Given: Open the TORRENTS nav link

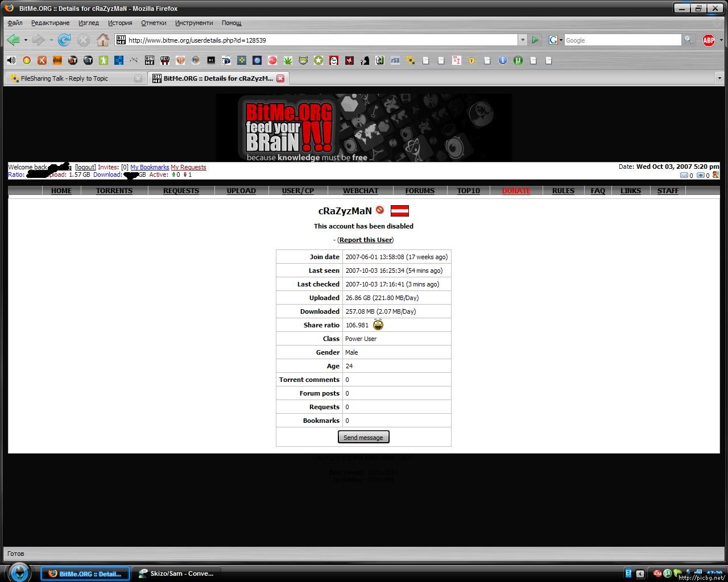Looking at the screenshot, I should (x=114, y=191).
